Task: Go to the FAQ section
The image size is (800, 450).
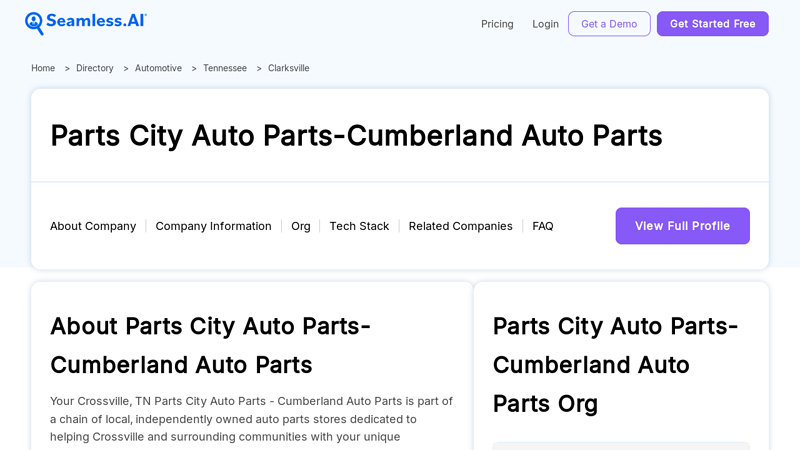Action: [542, 226]
